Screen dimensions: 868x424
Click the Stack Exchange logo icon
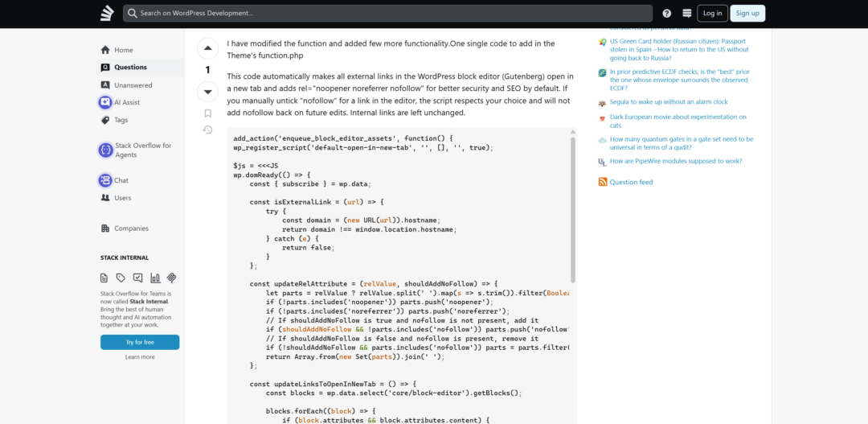[107, 14]
